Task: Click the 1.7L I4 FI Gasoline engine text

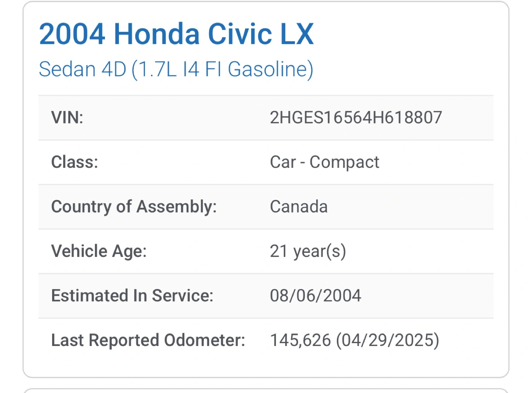Action: [x=222, y=69]
